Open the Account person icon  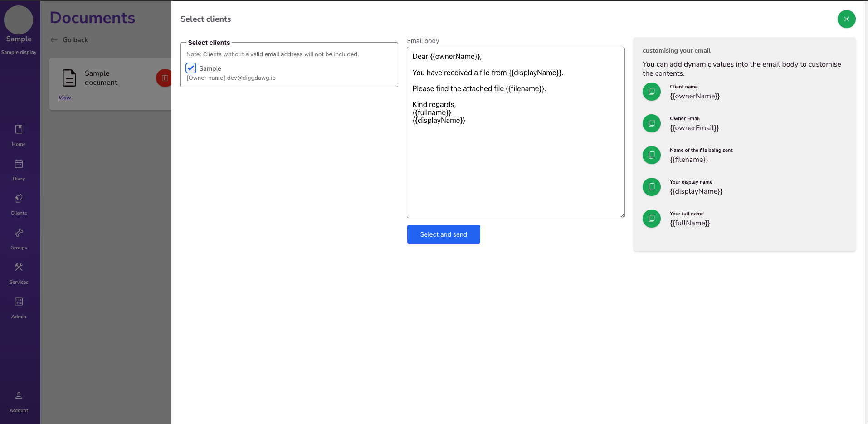19,396
